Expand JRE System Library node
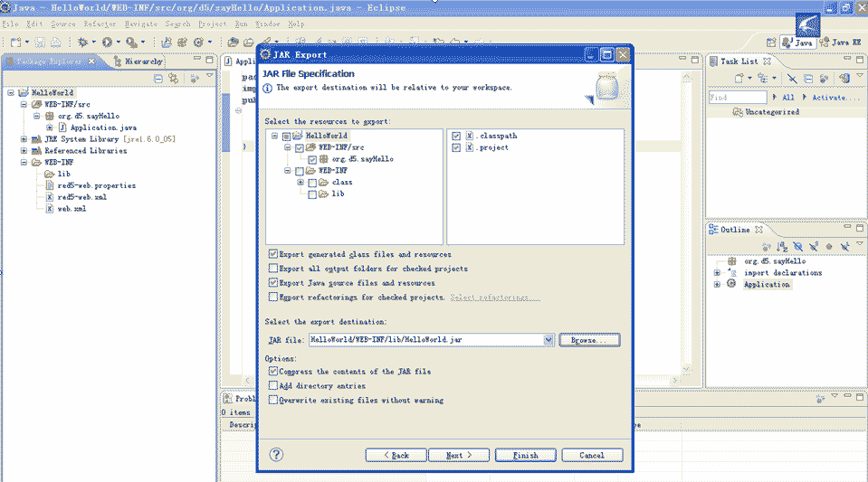The width and height of the screenshot is (868, 482). point(24,139)
